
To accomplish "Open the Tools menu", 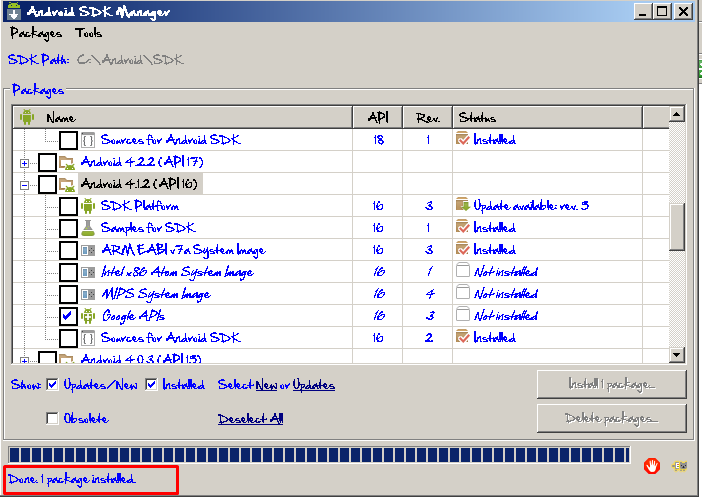I will click(x=88, y=33).
